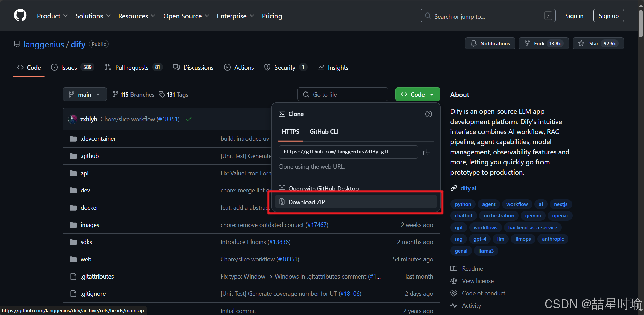Screen dimensions: 644x315
Task: Open the images folder
Action: click(x=90, y=225)
